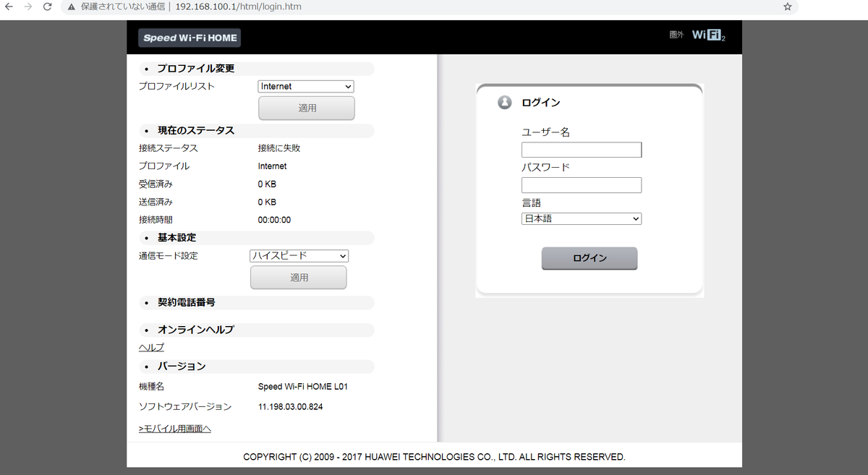Click the Wi-Fi status icon in header
This screenshot has height=475, width=868.
point(708,35)
